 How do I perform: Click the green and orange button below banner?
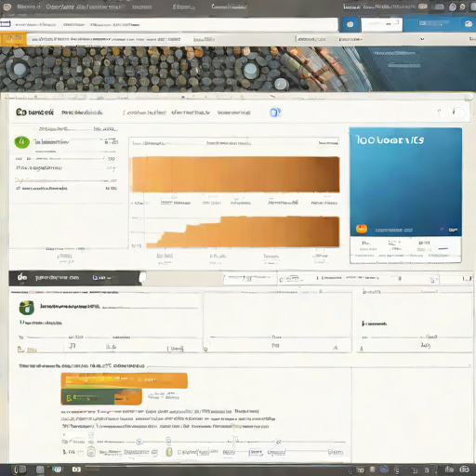(101, 397)
